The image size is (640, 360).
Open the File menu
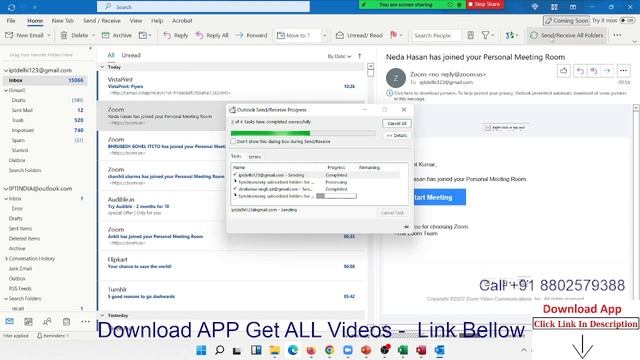point(11,20)
